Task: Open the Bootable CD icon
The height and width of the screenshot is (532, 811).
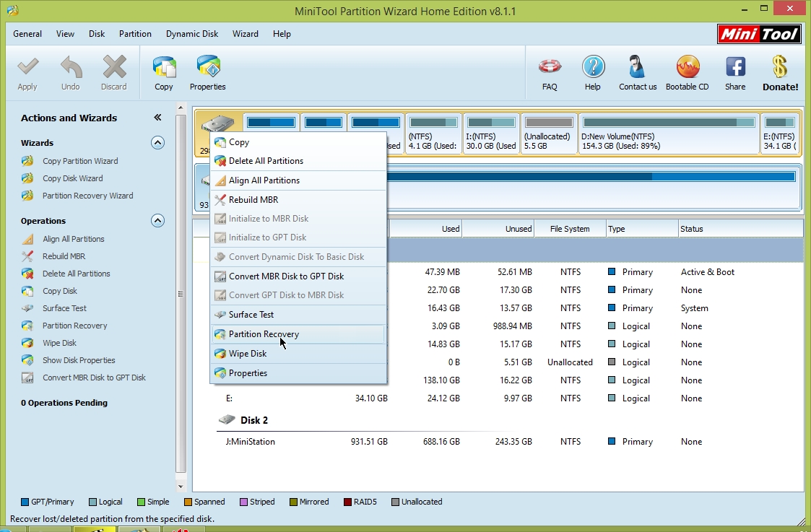Action: click(687, 68)
